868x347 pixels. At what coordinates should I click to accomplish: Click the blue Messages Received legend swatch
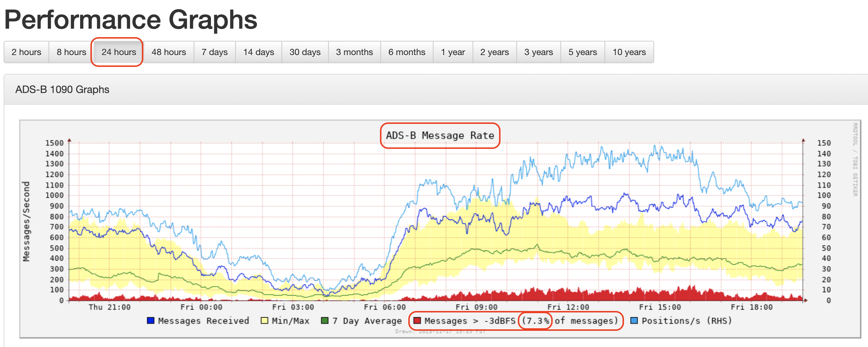click(x=151, y=321)
